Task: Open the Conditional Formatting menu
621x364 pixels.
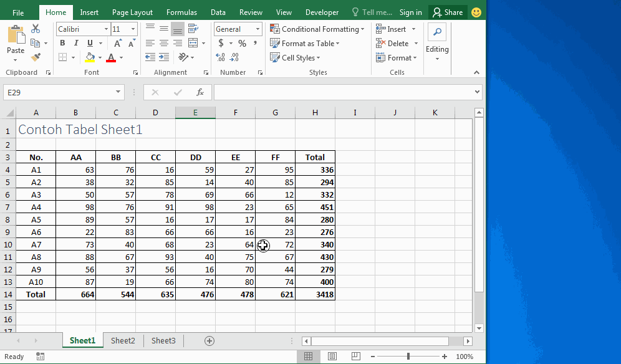Action: point(317,29)
